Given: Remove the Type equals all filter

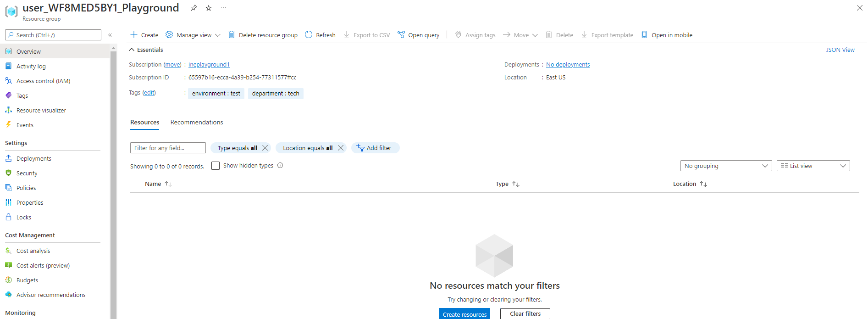Looking at the screenshot, I should (x=265, y=148).
